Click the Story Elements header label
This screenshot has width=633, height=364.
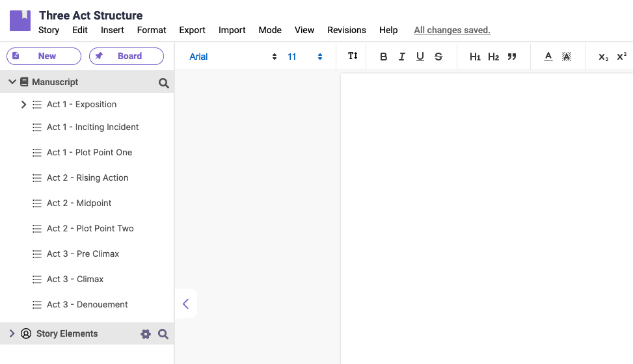(67, 333)
